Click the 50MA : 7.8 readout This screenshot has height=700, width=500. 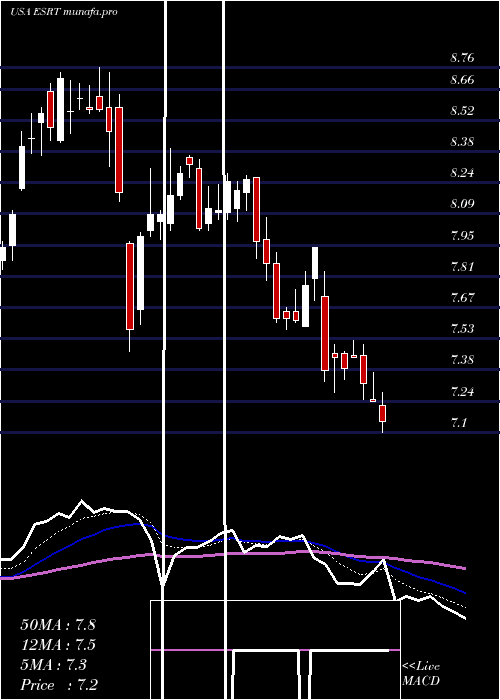58,625
